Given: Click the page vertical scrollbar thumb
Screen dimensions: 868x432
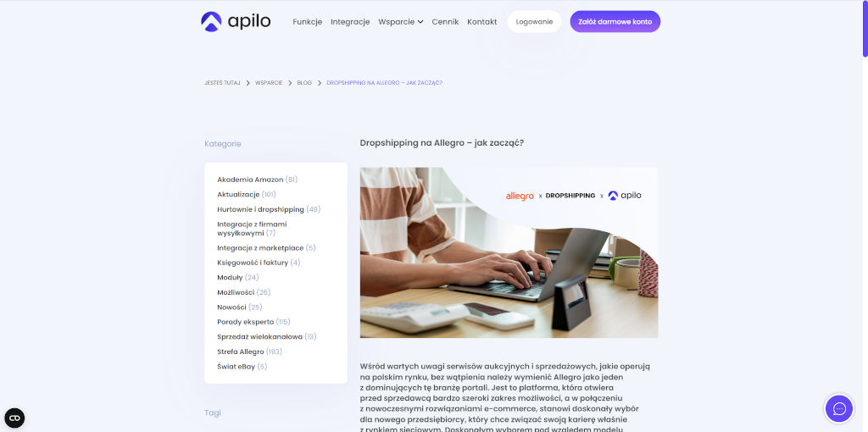Looking at the screenshot, I should [x=865, y=29].
